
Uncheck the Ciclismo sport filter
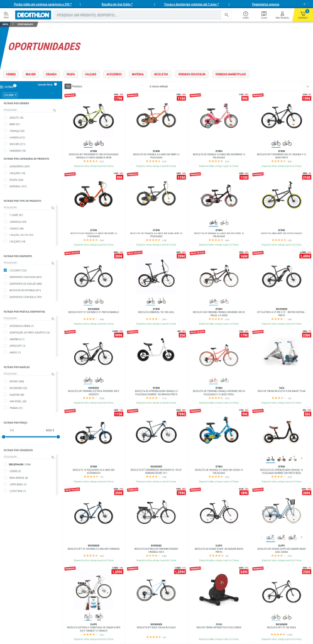point(5,270)
